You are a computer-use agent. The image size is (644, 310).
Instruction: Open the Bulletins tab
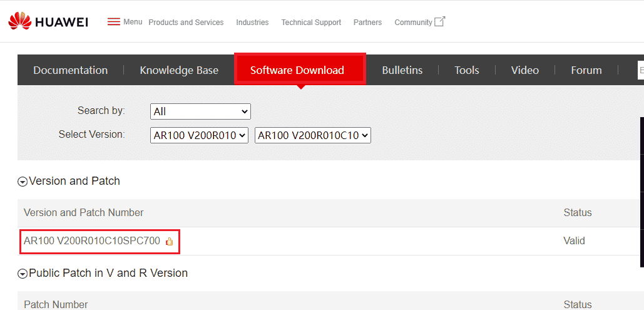[402, 70]
